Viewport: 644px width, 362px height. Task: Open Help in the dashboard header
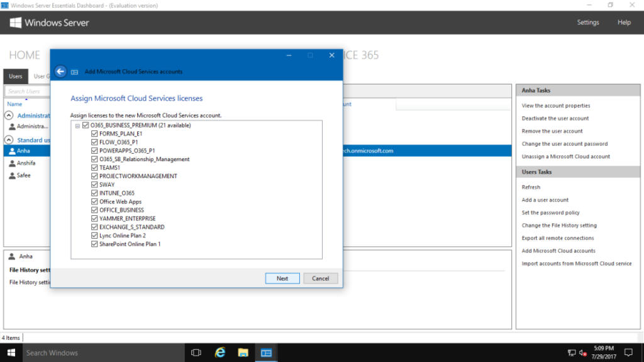pyautogui.click(x=624, y=22)
